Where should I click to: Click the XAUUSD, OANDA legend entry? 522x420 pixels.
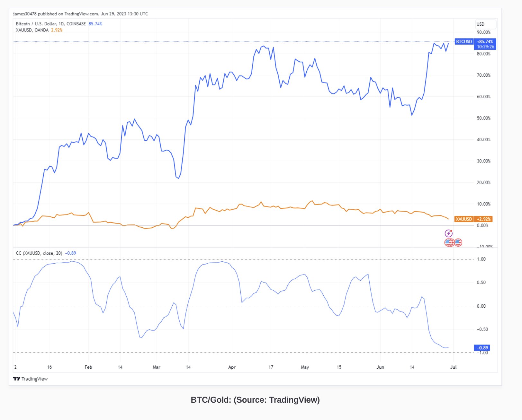pos(32,30)
